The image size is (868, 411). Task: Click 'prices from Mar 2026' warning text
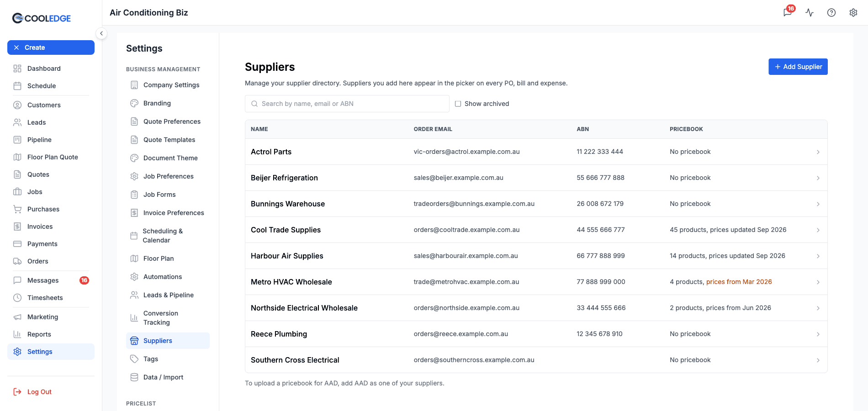739,282
